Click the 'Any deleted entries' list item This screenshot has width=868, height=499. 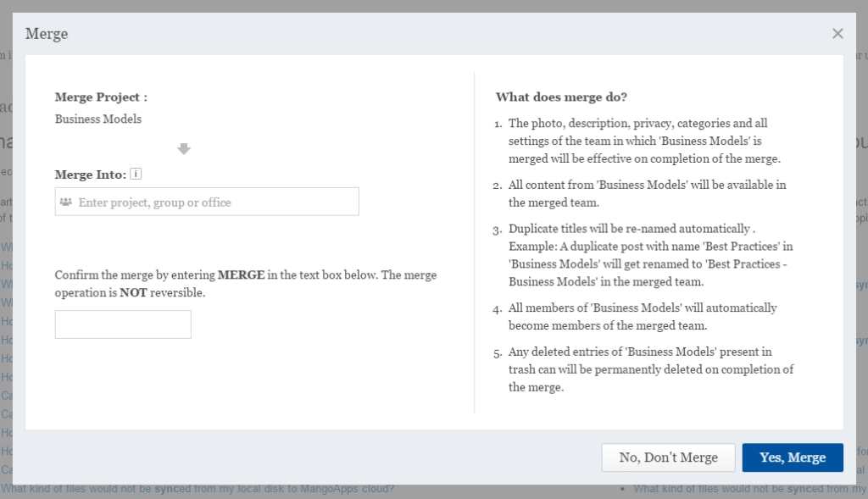pyautogui.click(x=651, y=369)
